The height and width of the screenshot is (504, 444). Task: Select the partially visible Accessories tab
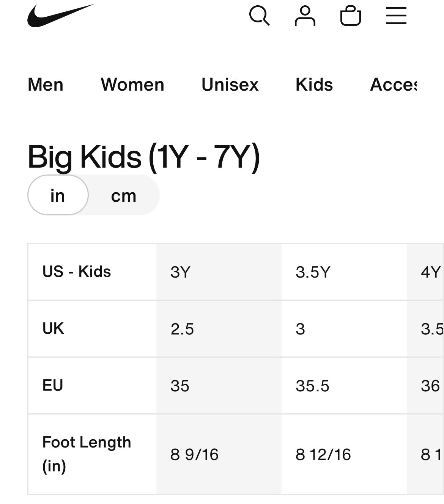click(394, 85)
